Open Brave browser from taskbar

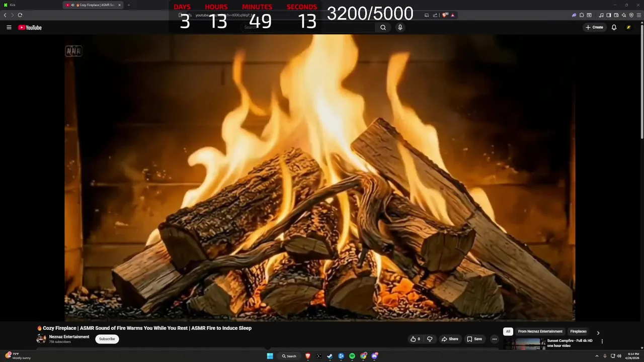[x=308, y=356]
